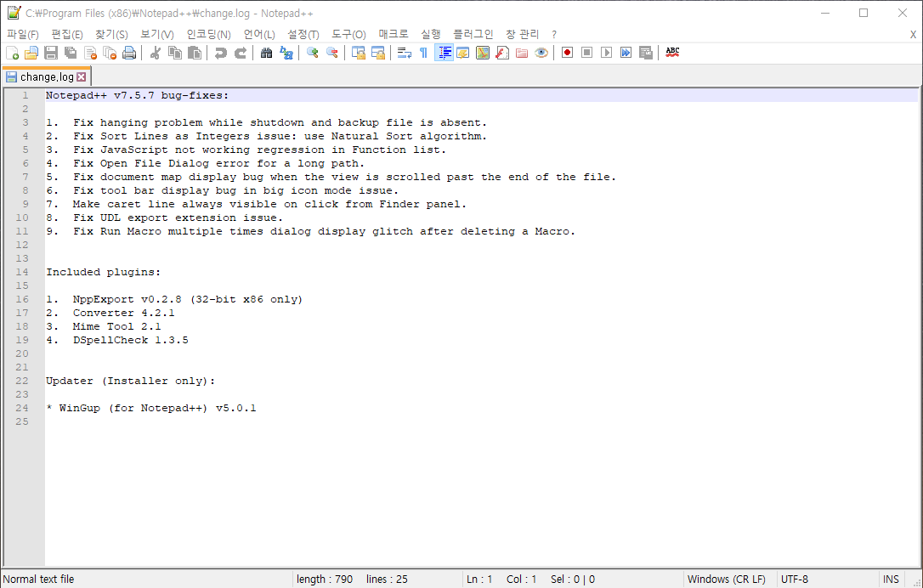Run macro multiple times fast-forward icon
Screen dimensions: 923x588
(x=626, y=53)
